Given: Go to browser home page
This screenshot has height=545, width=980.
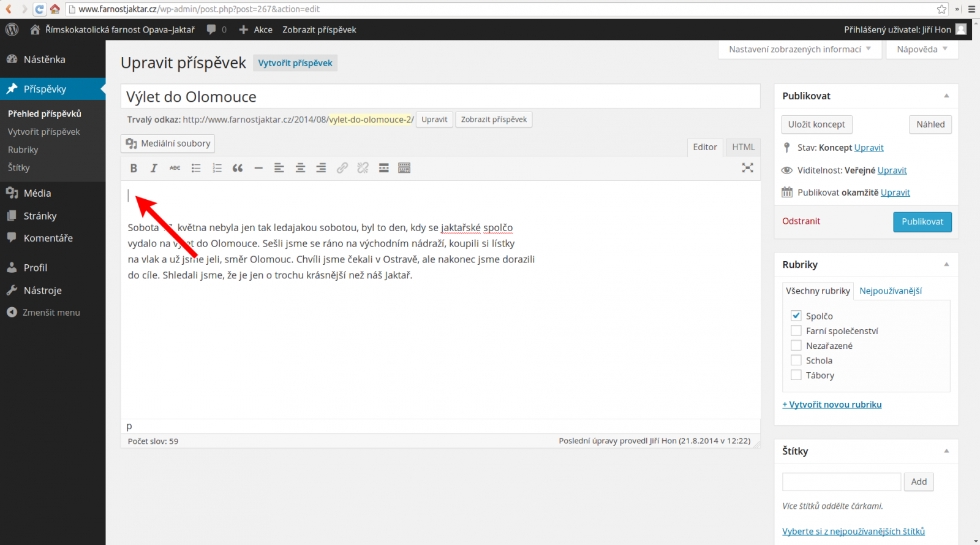Looking at the screenshot, I should pos(55,9).
